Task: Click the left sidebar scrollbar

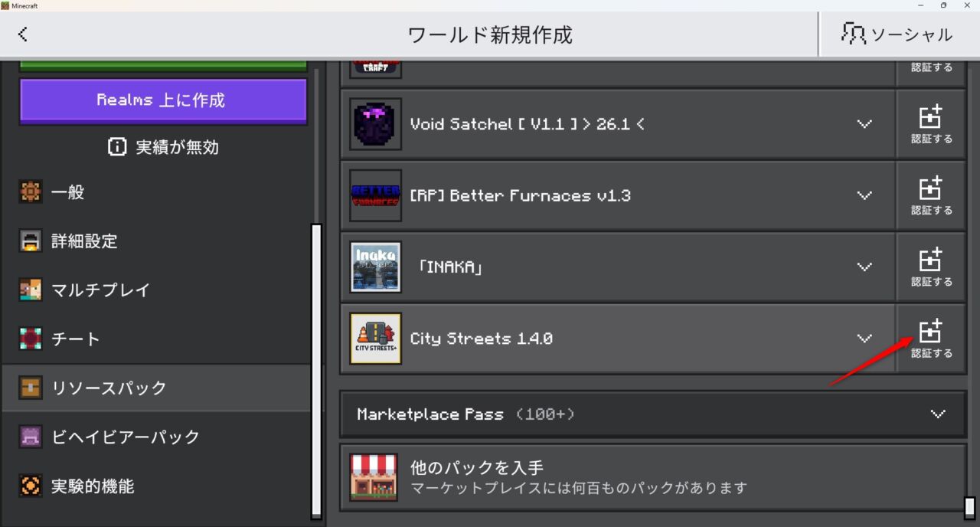Action: click(x=316, y=372)
